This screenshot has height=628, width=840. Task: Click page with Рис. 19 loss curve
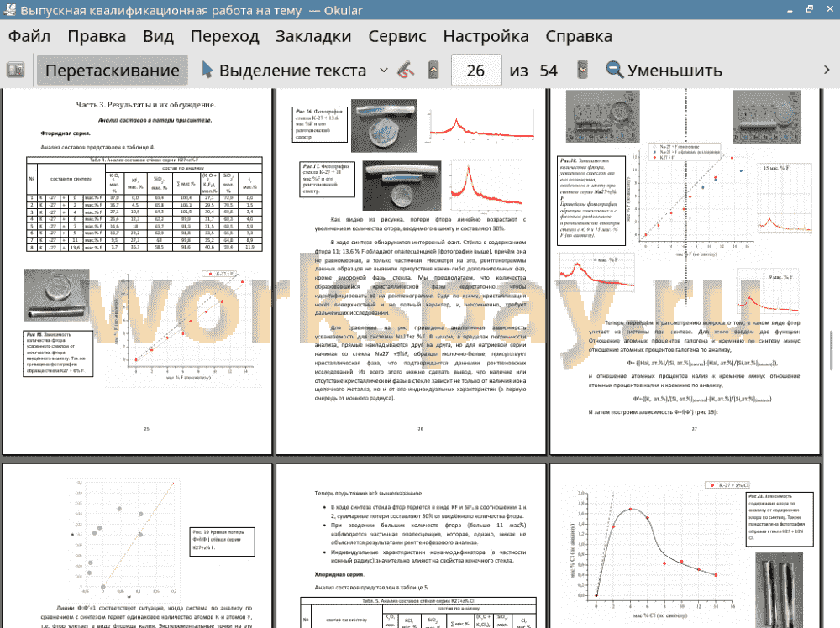(137, 546)
